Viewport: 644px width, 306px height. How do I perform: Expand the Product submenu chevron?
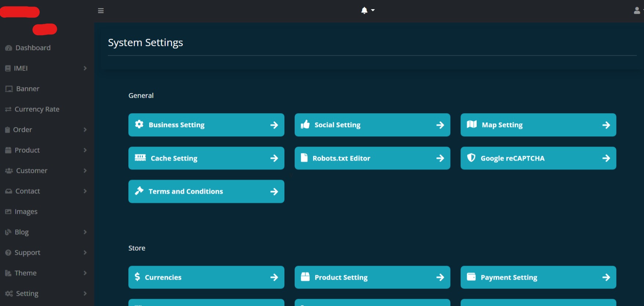click(x=85, y=150)
